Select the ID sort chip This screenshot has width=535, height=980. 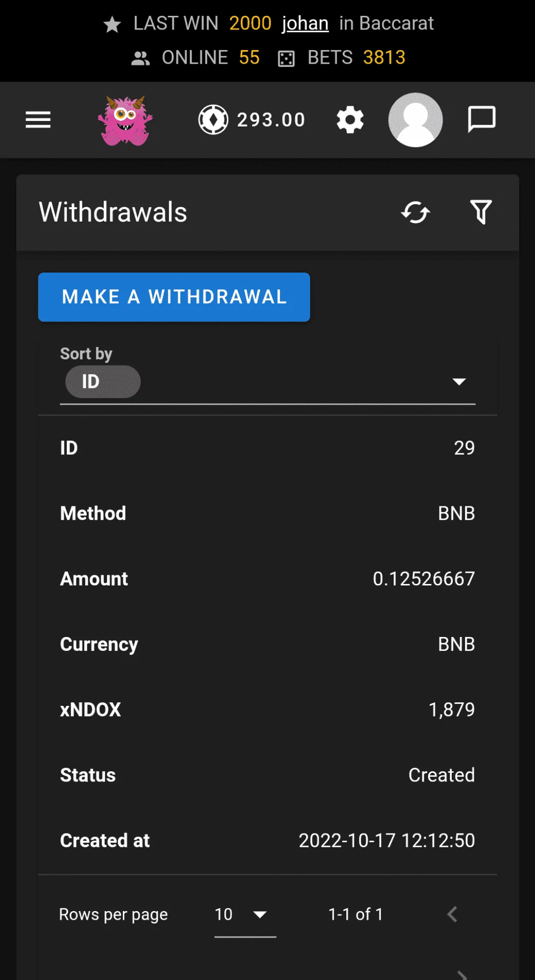tap(103, 382)
